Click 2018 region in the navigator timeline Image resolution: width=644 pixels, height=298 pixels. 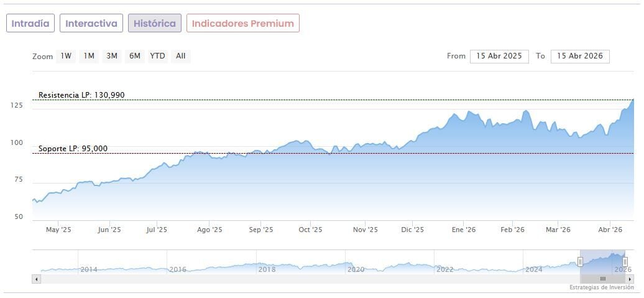(267, 269)
